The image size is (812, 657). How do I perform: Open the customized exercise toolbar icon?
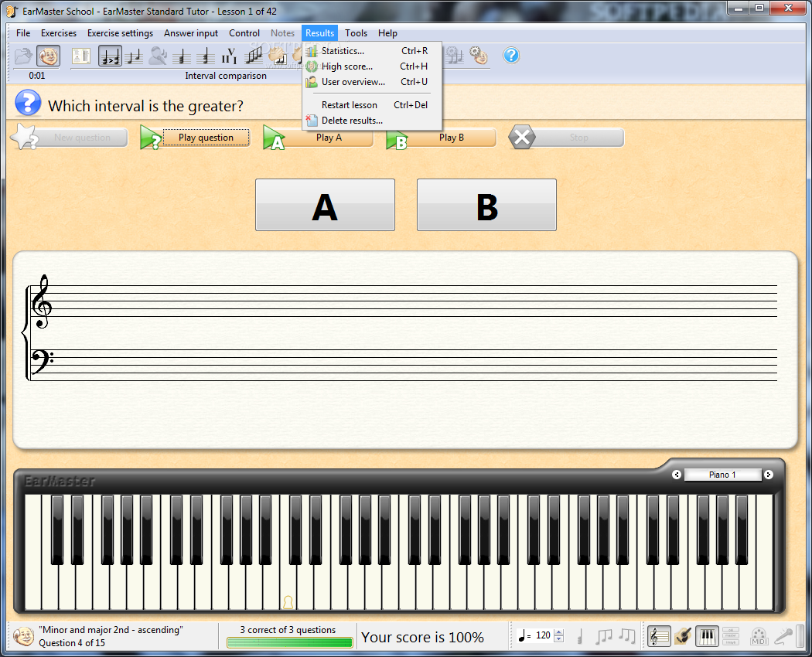(x=81, y=56)
